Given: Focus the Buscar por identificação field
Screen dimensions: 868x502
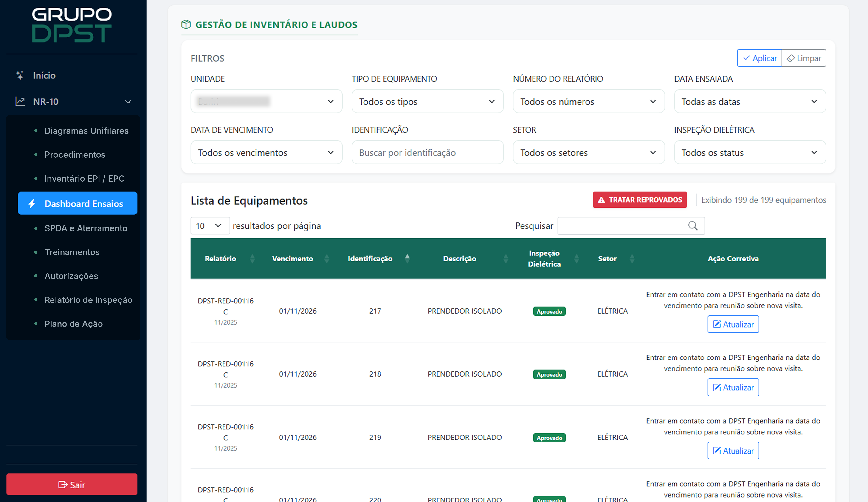Looking at the screenshot, I should pyautogui.click(x=428, y=152).
